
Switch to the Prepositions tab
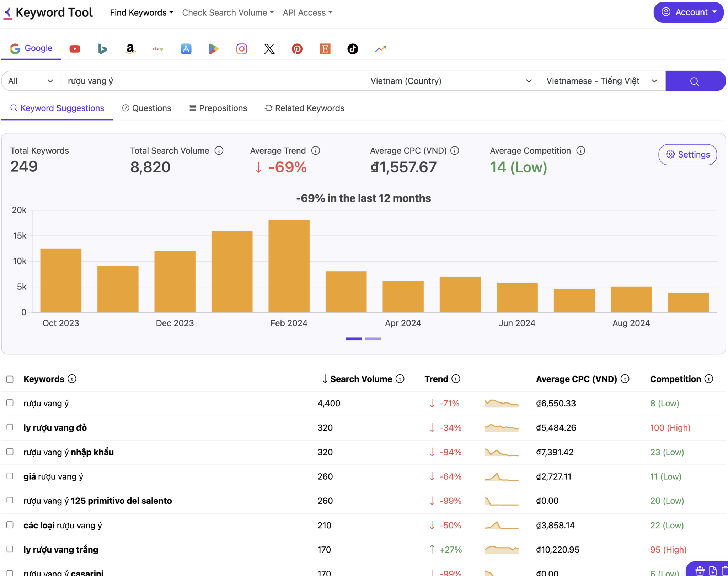[218, 108]
